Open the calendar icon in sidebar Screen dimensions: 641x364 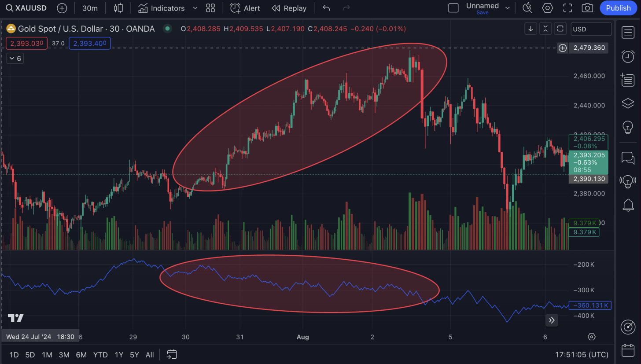click(628, 350)
